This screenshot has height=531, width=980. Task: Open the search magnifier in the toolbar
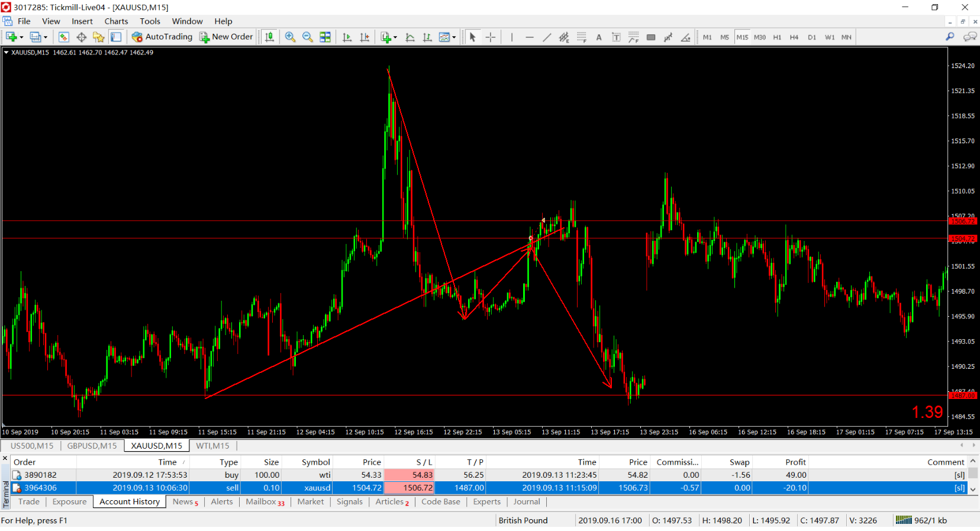pos(950,37)
